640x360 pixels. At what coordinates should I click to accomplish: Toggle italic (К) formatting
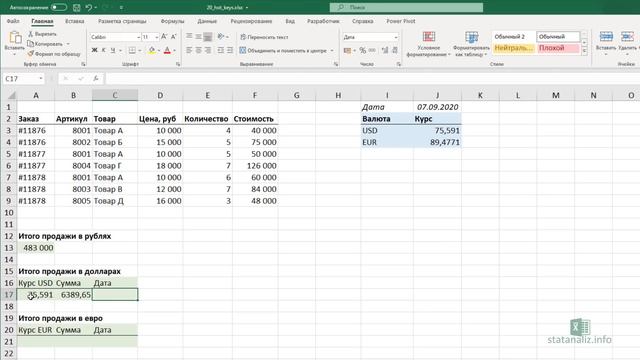pyautogui.click(x=104, y=50)
